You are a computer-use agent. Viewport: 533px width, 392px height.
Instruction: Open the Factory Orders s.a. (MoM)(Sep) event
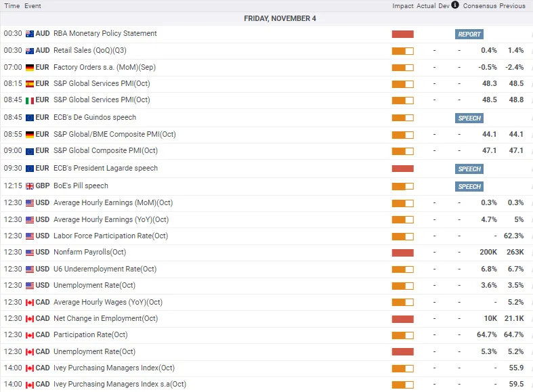pyautogui.click(x=104, y=67)
